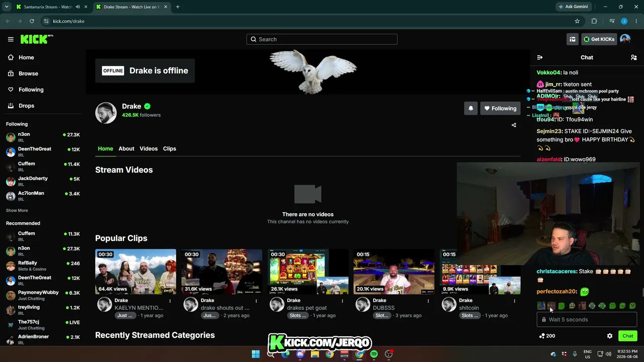The width and height of the screenshot is (644, 362).
Task: Open PaymoneyWubby recommended channel
Action: [x=43, y=295]
